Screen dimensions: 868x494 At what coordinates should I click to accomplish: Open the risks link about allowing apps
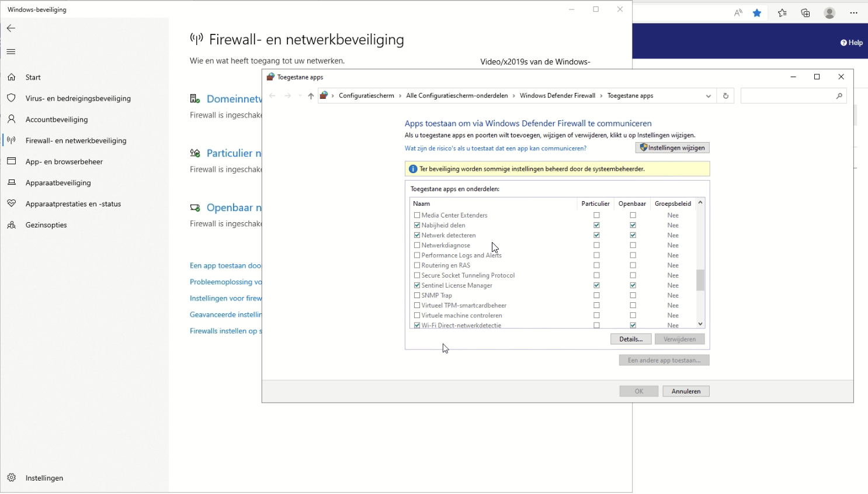click(495, 148)
